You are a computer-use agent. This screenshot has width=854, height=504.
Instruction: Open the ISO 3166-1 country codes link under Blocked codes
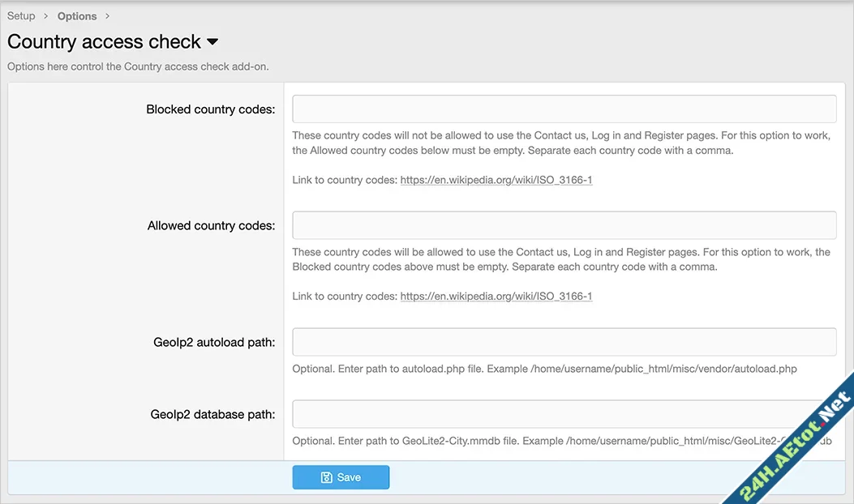tap(496, 179)
